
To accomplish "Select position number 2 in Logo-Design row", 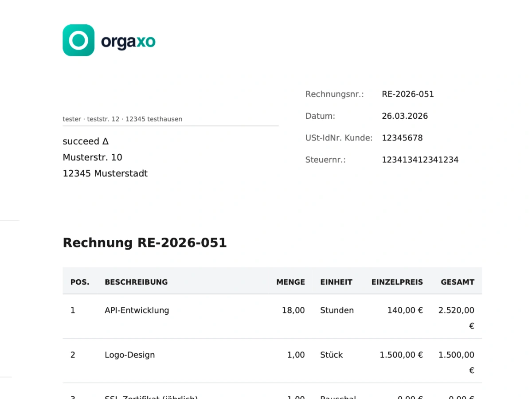I will (x=73, y=355).
